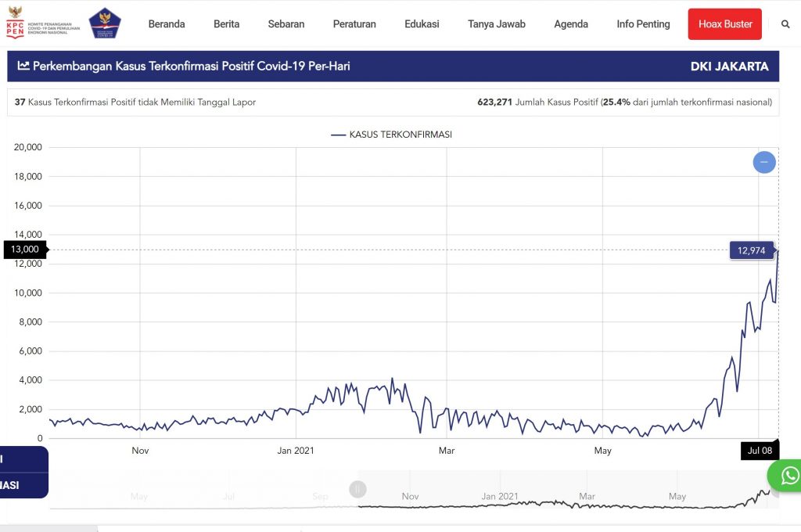This screenshot has width=801, height=532.
Task: Toggle the Kasus Terkonfirmasi legend series
Action: 391,135
